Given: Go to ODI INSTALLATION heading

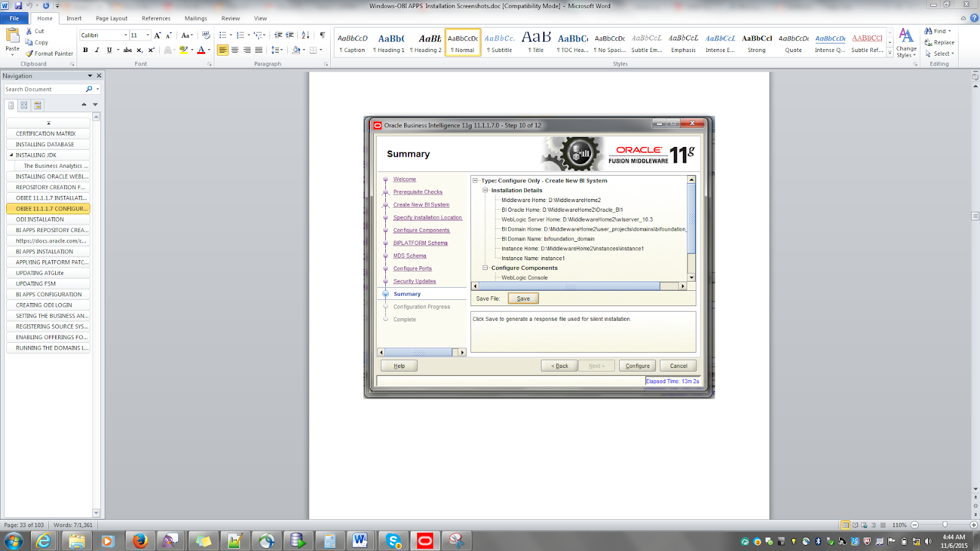Looking at the screenshot, I should tap(48, 219).
